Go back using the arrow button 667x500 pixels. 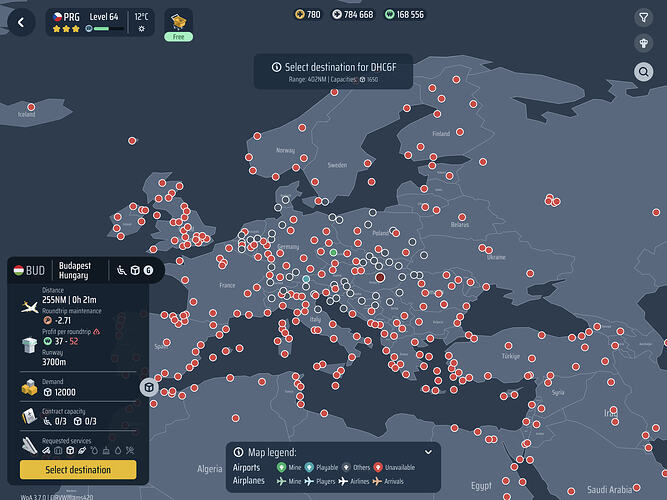21,22
